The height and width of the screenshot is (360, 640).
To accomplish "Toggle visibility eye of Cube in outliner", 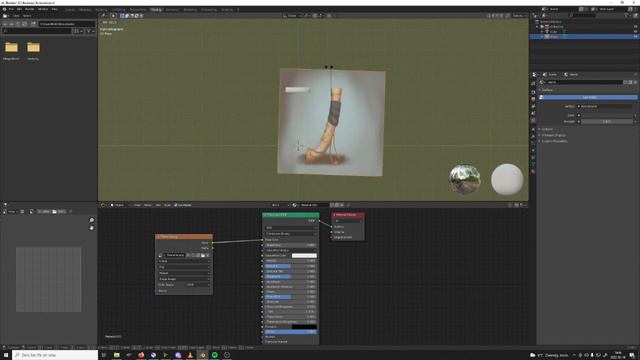I will click(636, 31).
